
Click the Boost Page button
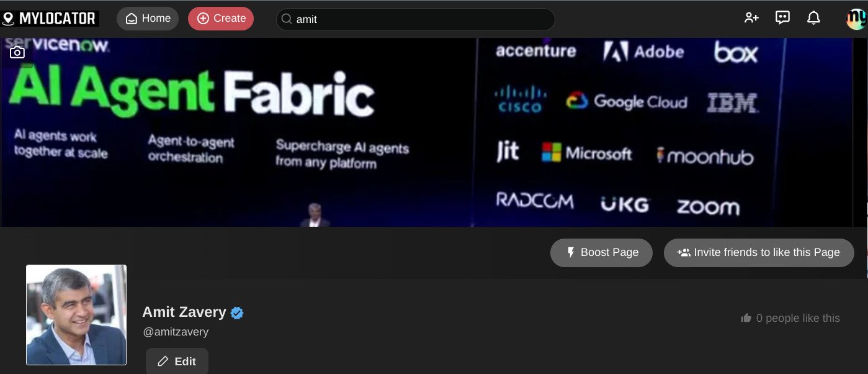[x=601, y=252]
